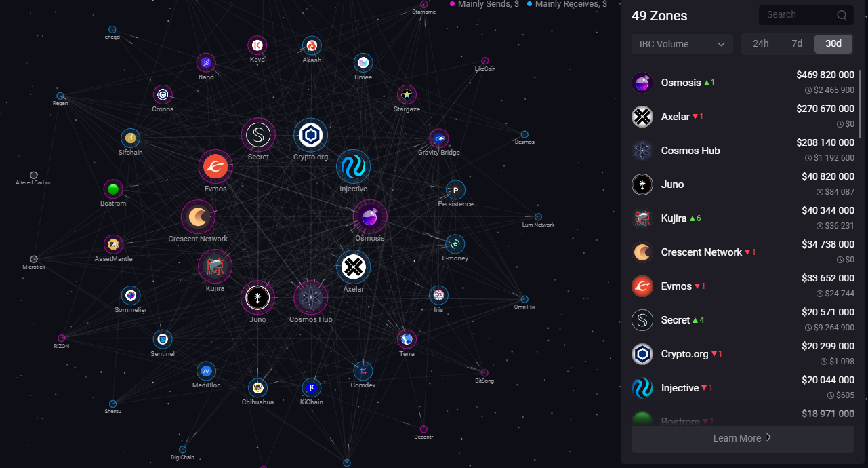Select the Altered Carbon node
This screenshot has height=468, width=868.
click(x=34, y=175)
